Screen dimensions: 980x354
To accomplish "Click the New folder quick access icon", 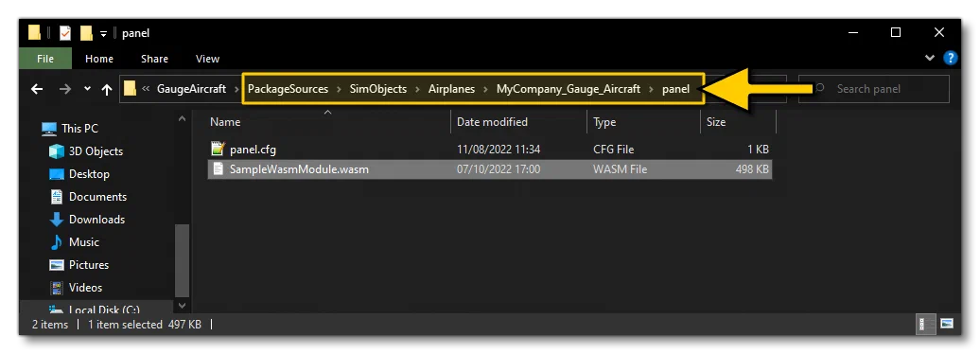I will point(86,33).
